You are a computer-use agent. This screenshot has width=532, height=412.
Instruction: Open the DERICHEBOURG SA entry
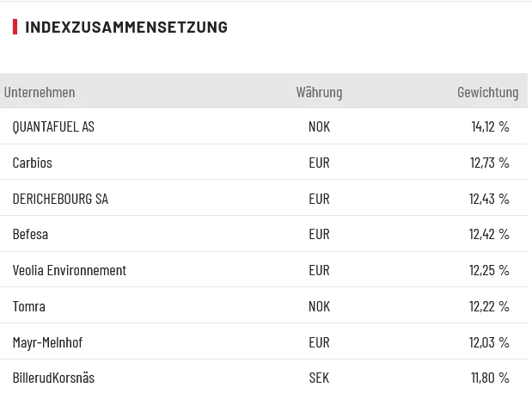point(60,199)
